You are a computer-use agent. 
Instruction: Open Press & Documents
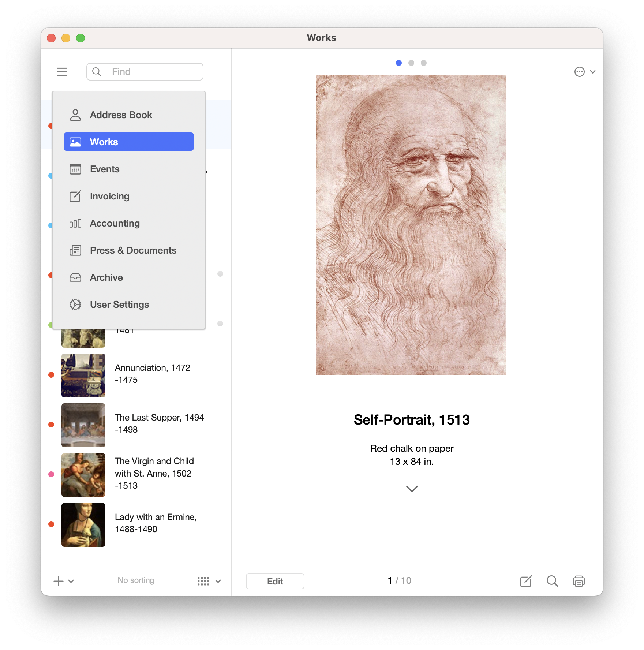pos(133,250)
